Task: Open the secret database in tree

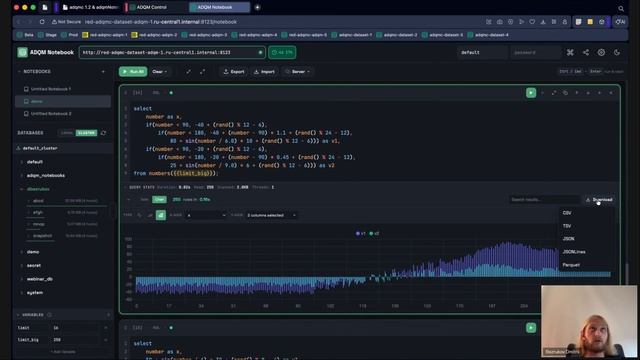Action: click(33, 265)
